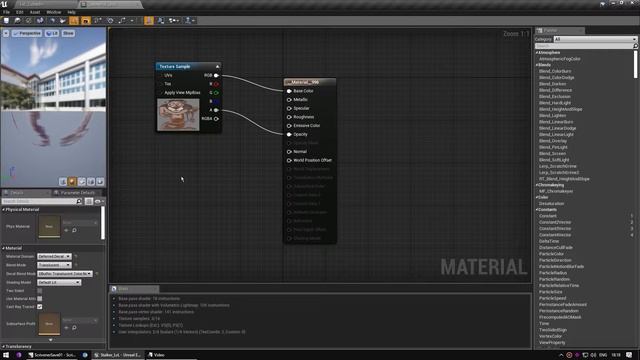Open viewport options arrow button

tap(6, 33)
